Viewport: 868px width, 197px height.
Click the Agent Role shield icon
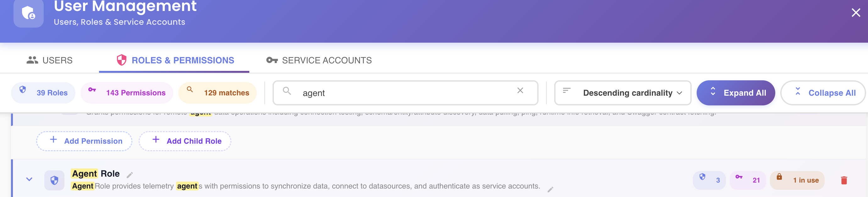54,180
